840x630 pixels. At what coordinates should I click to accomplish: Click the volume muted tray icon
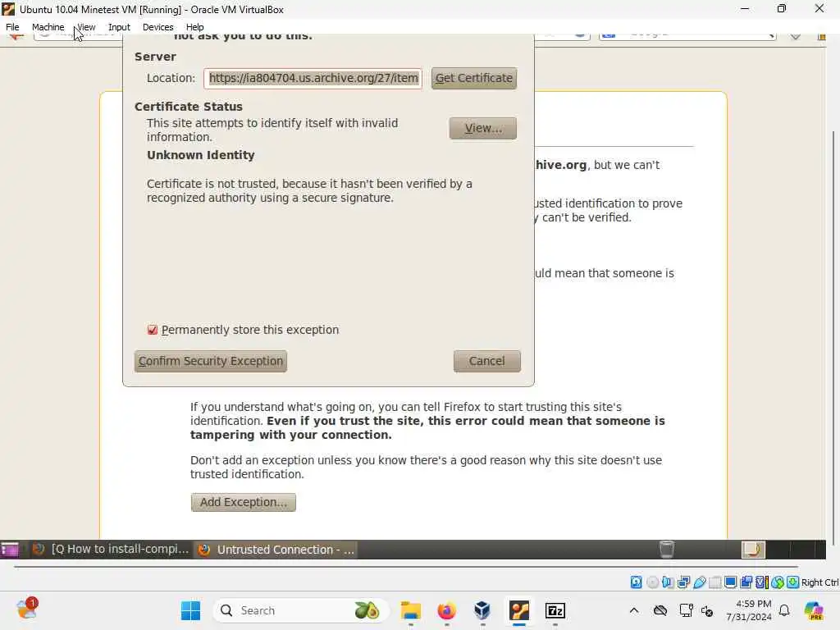(707, 610)
